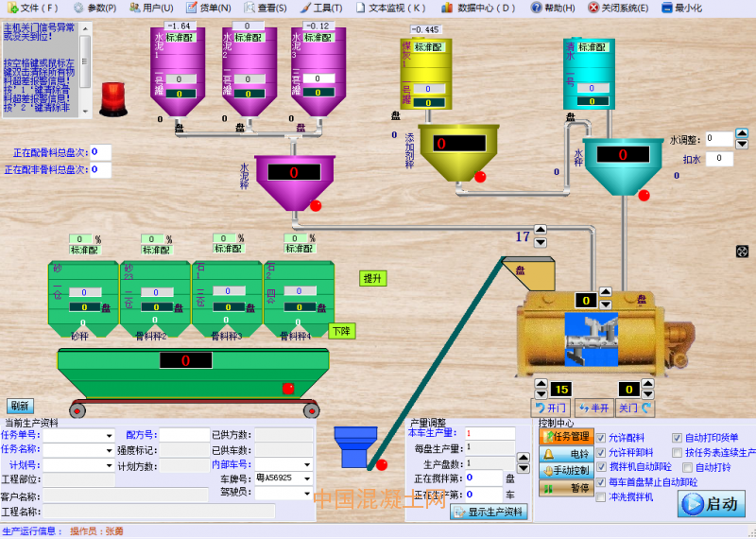This screenshot has height=539, width=756.
Task: Click the blue skip bucket at conveyor bottom
Action: (355, 447)
